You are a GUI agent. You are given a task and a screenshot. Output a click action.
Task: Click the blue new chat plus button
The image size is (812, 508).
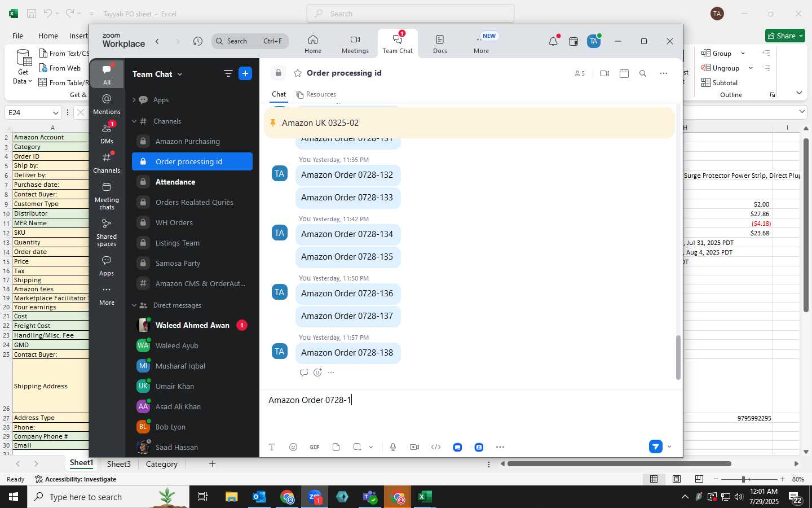(x=245, y=73)
